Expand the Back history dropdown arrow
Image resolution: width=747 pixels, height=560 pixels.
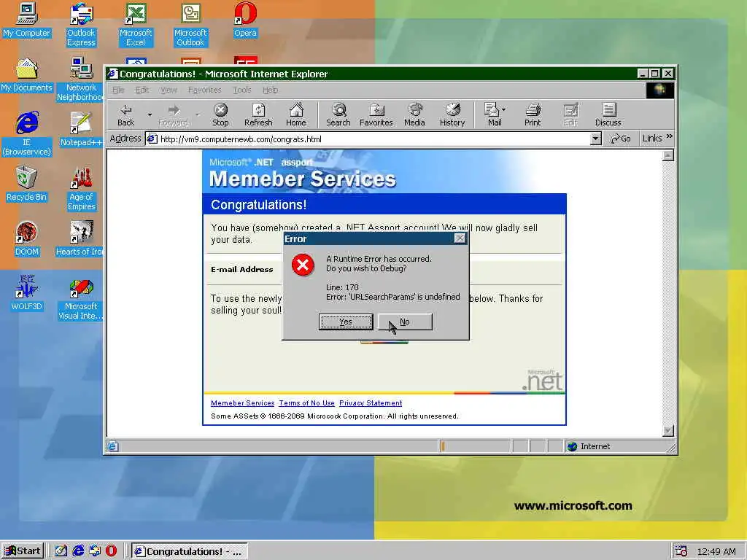click(x=150, y=114)
